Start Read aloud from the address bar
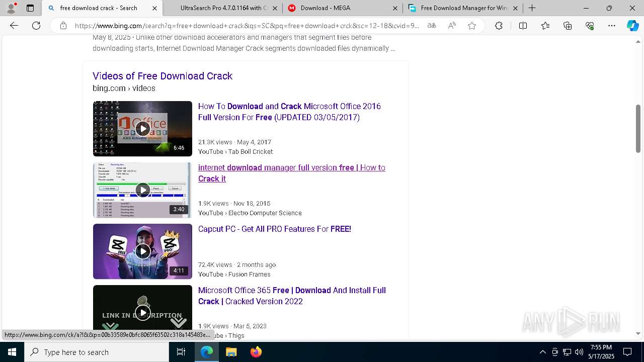644x362 pixels. click(452, 26)
